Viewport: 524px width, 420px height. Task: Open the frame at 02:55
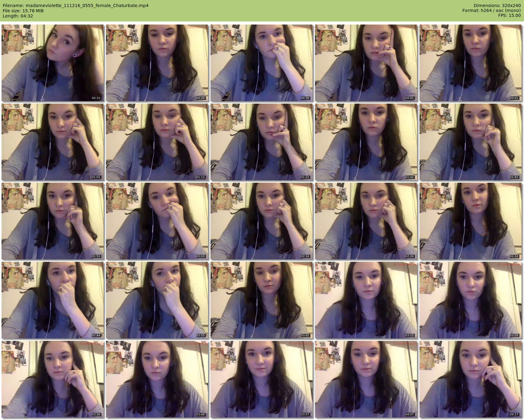click(x=157, y=300)
